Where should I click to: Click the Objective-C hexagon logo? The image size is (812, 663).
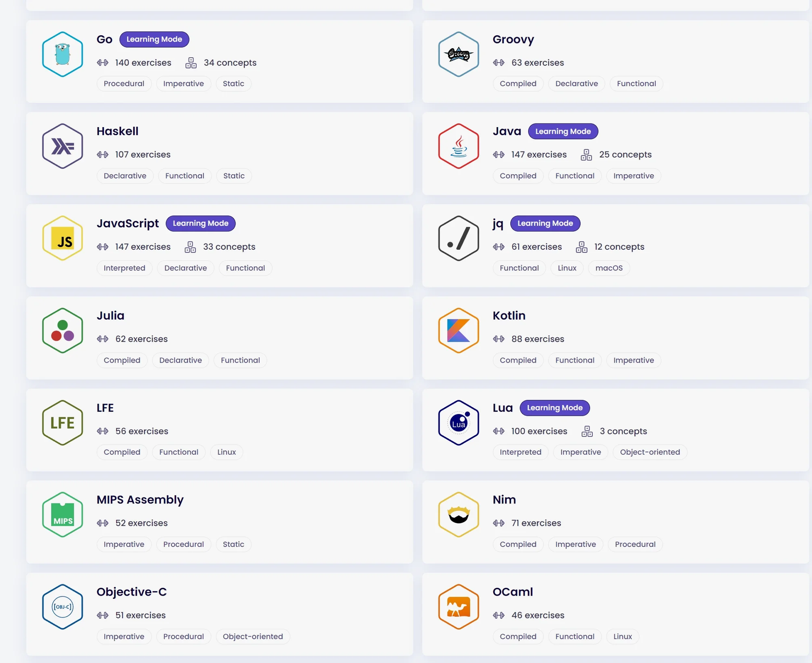(63, 607)
